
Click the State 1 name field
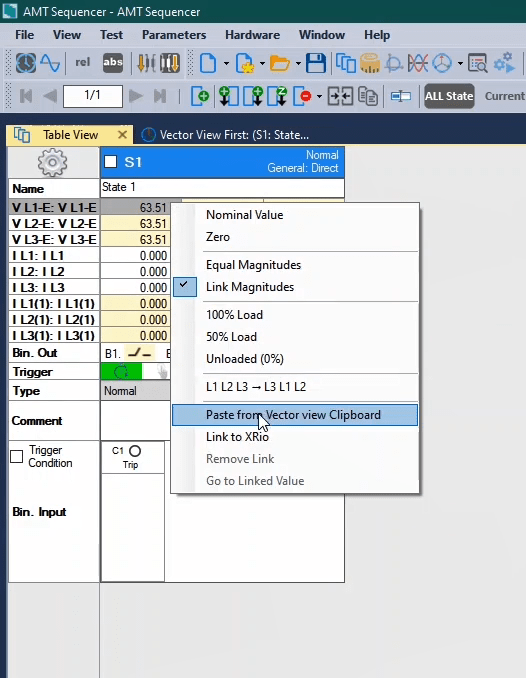(222, 188)
